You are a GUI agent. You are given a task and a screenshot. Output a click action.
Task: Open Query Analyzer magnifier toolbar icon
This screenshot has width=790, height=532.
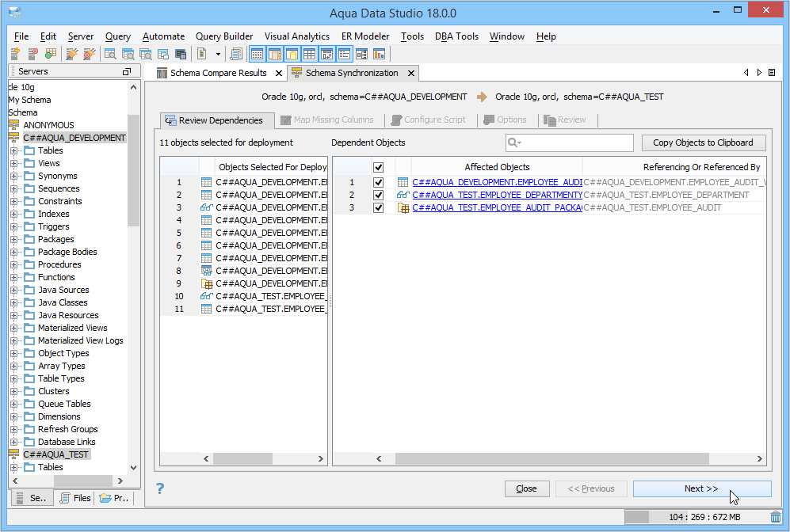click(x=110, y=54)
